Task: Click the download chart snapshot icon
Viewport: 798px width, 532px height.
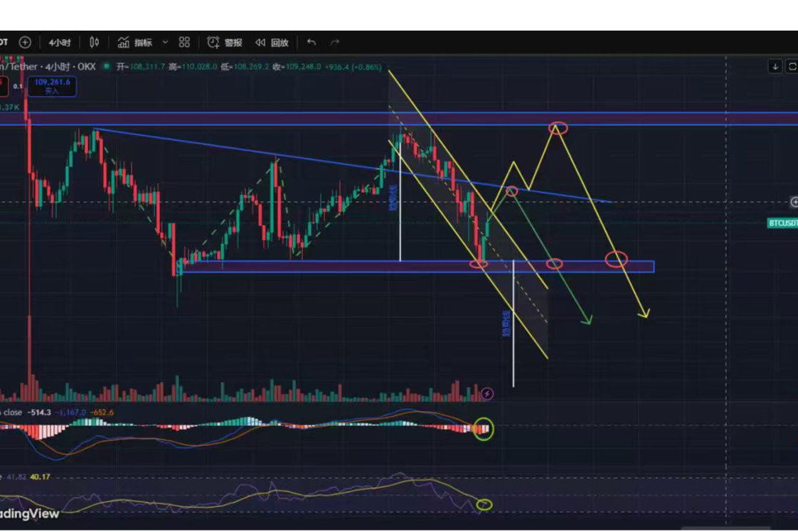Action: (x=775, y=66)
